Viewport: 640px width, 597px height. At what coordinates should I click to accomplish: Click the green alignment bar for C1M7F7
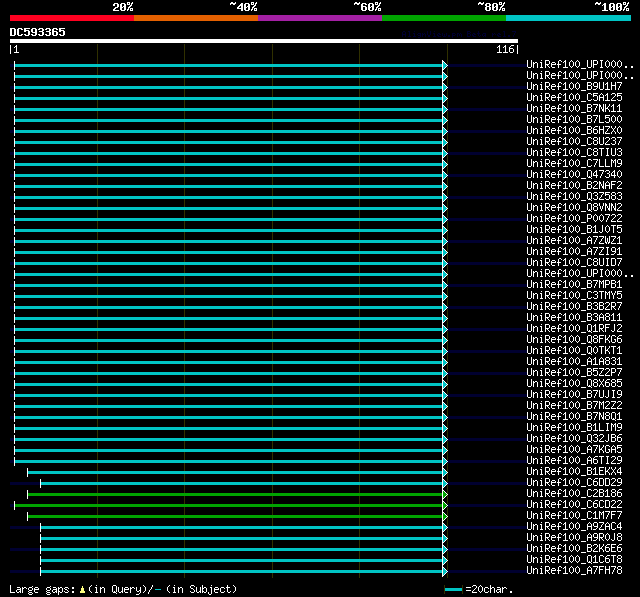point(237,517)
